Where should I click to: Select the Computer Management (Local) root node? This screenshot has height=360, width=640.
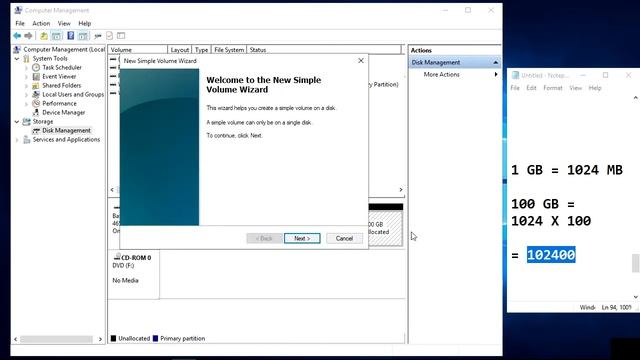(64, 49)
